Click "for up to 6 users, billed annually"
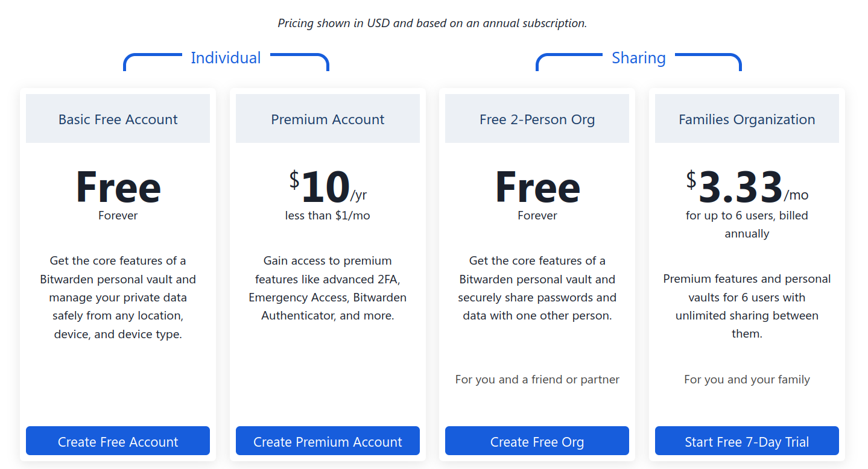 746,224
